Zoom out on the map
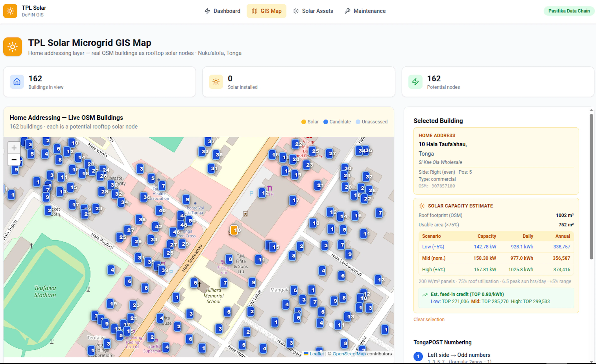596x364 pixels. pos(14,160)
